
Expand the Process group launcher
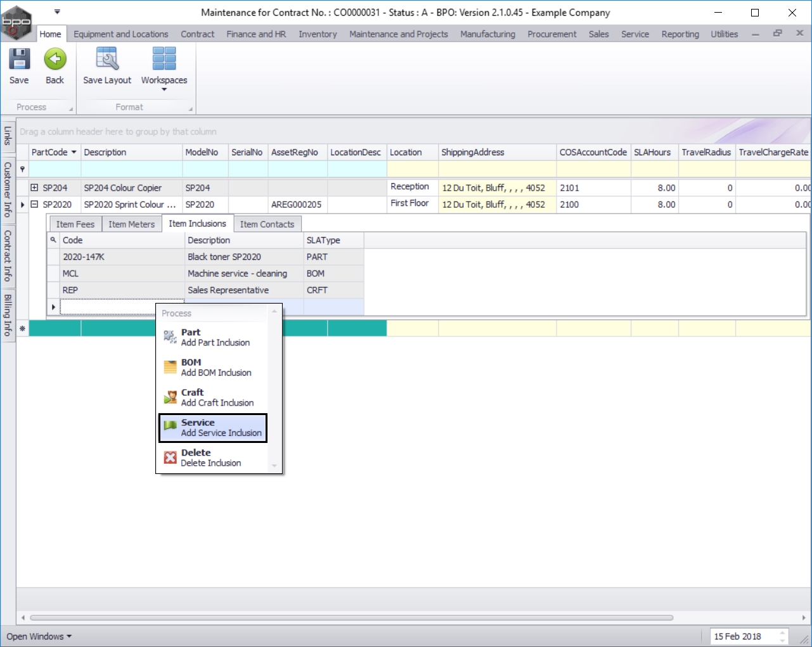[71, 109]
